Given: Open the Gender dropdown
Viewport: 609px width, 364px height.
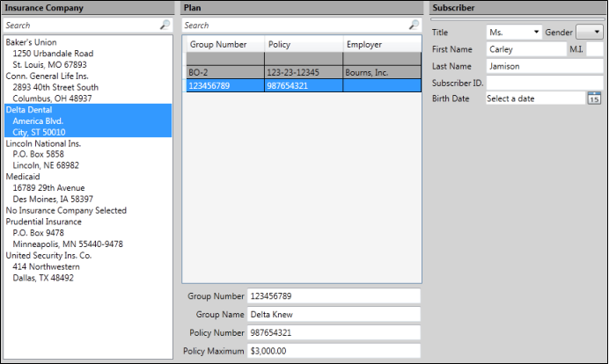Looking at the screenshot, I should pos(589,33).
